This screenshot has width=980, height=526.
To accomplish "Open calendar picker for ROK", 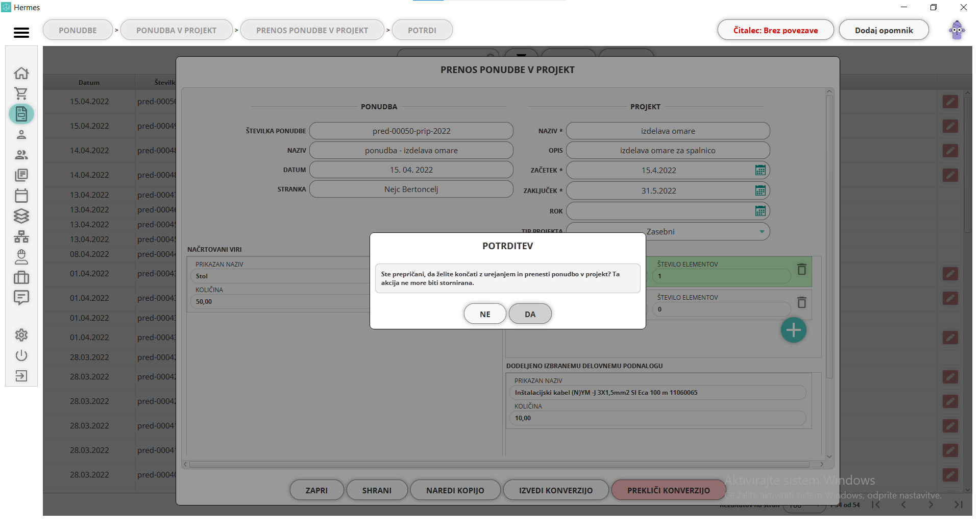I will [760, 211].
